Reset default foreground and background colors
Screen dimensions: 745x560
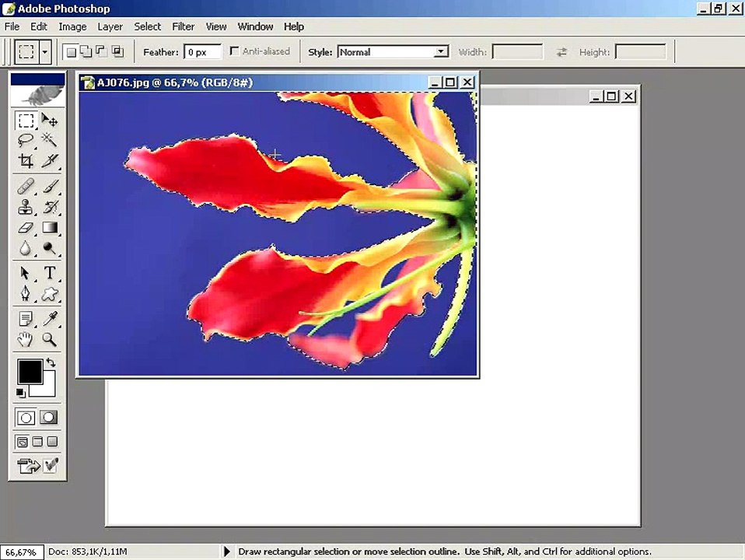(20, 393)
